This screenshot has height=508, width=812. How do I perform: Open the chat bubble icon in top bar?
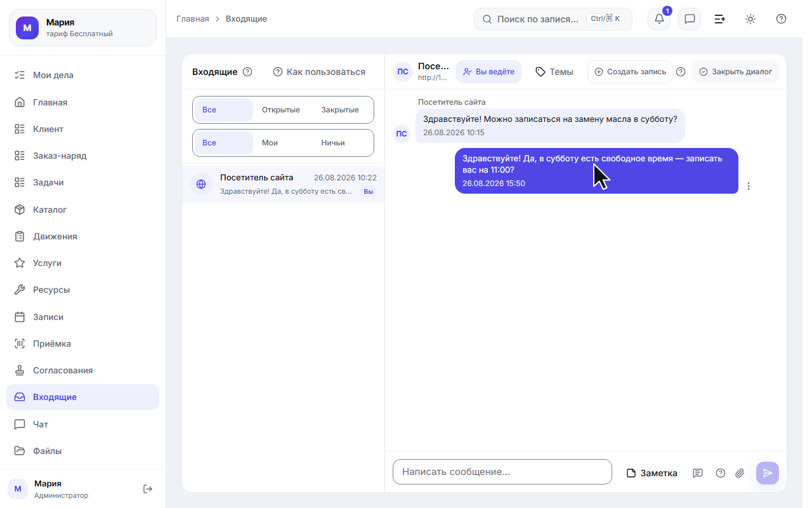point(690,19)
